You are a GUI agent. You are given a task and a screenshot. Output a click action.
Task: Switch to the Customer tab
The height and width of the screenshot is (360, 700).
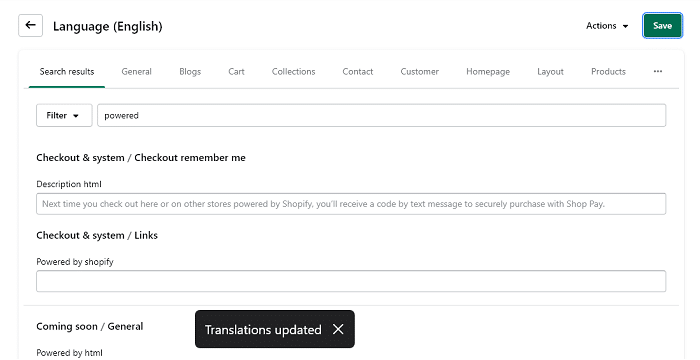tap(420, 71)
